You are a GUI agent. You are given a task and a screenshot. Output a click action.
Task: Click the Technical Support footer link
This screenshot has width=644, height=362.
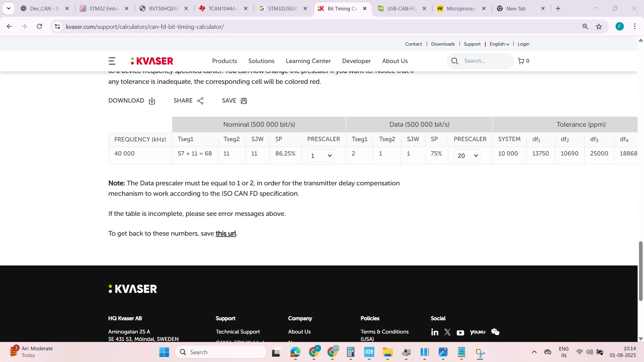pos(238,332)
